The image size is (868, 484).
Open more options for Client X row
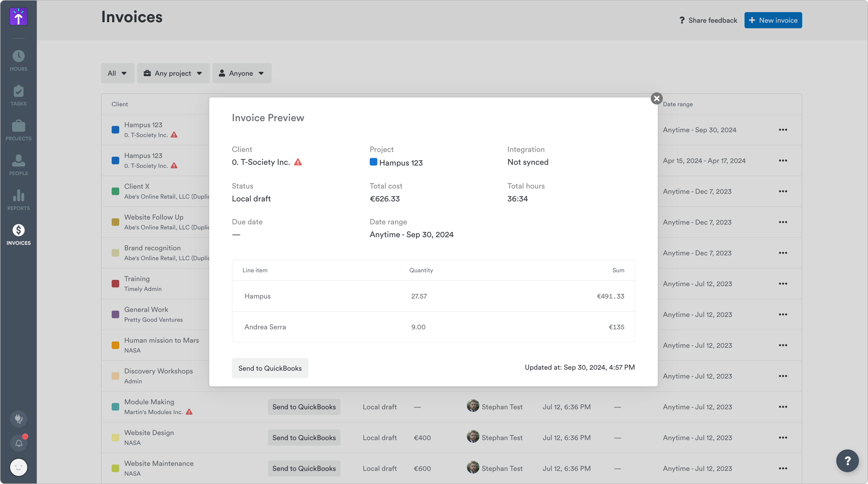click(783, 191)
